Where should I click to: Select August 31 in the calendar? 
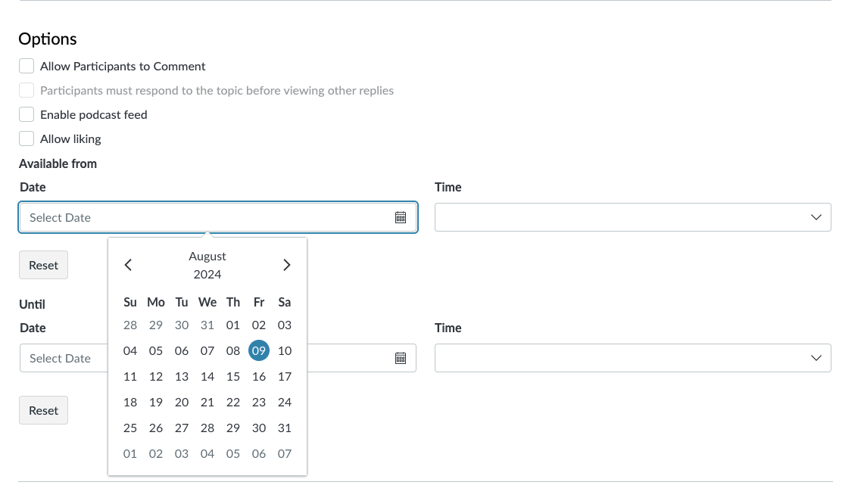point(285,428)
